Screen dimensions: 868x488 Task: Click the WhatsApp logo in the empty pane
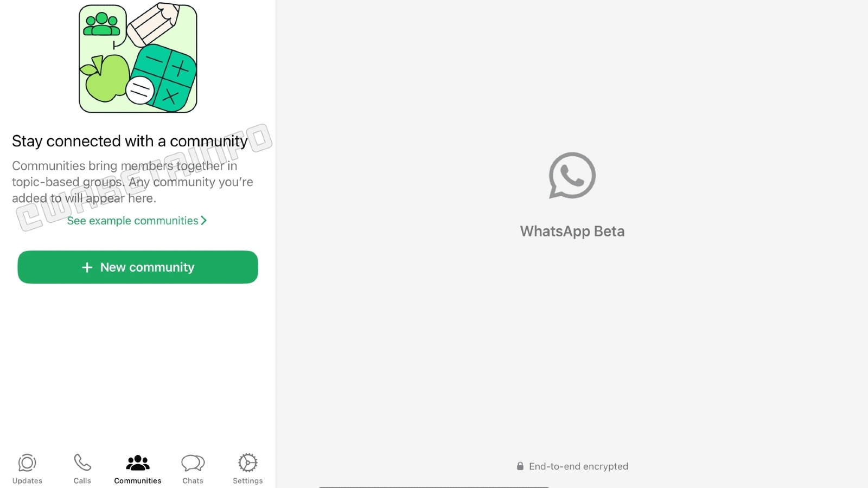coord(572,176)
